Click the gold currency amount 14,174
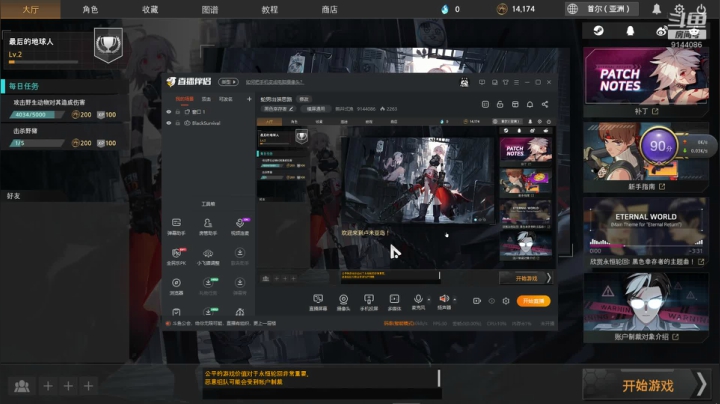Screen dimensions: 720x404 523,9
